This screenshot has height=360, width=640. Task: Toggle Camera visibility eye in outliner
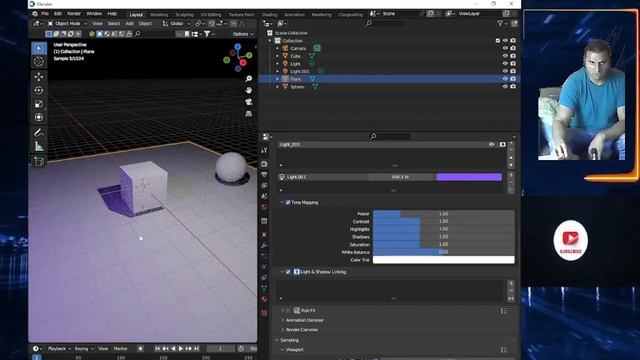pos(505,48)
